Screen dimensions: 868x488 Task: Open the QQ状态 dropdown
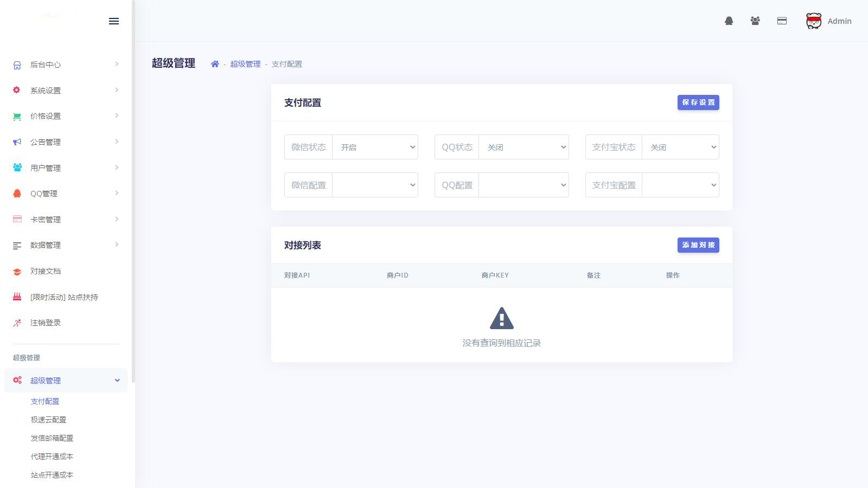[x=524, y=147]
